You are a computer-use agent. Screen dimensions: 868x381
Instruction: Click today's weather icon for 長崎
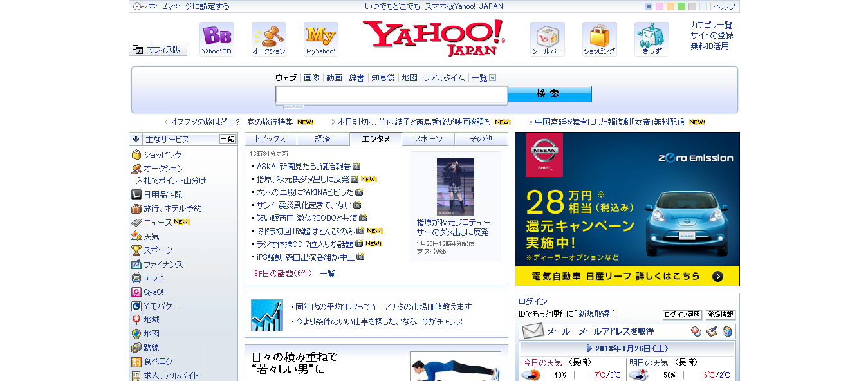[531, 375]
